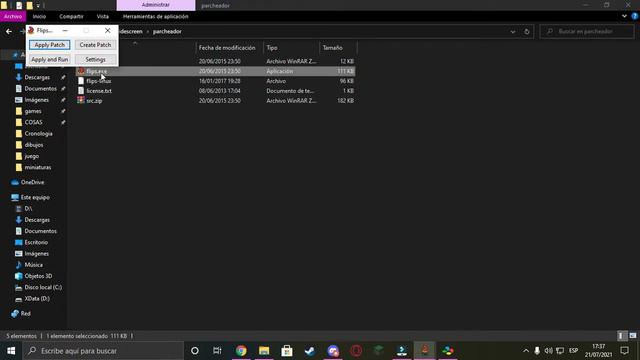The width and height of the screenshot is (640, 360).
Task: Open the miniaturas folder in sidebar
Action: point(38,167)
